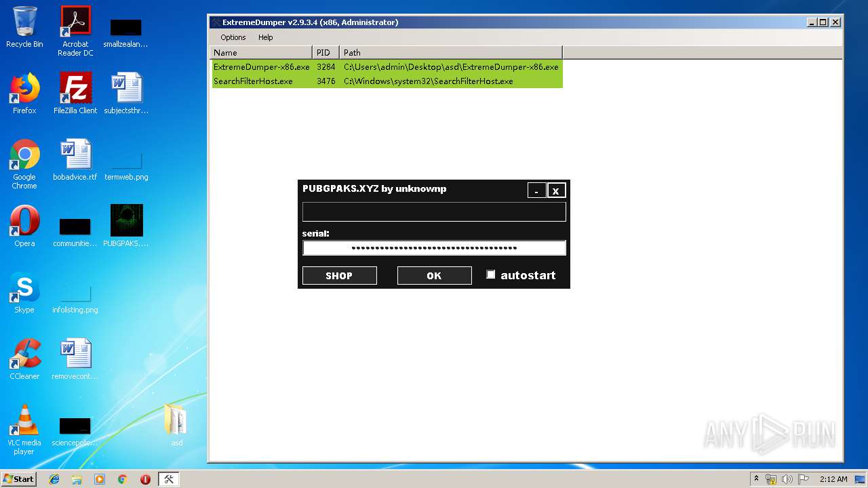Click Show desktop button at taskbar end
The image size is (868, 488).
(x=861, y=479)
